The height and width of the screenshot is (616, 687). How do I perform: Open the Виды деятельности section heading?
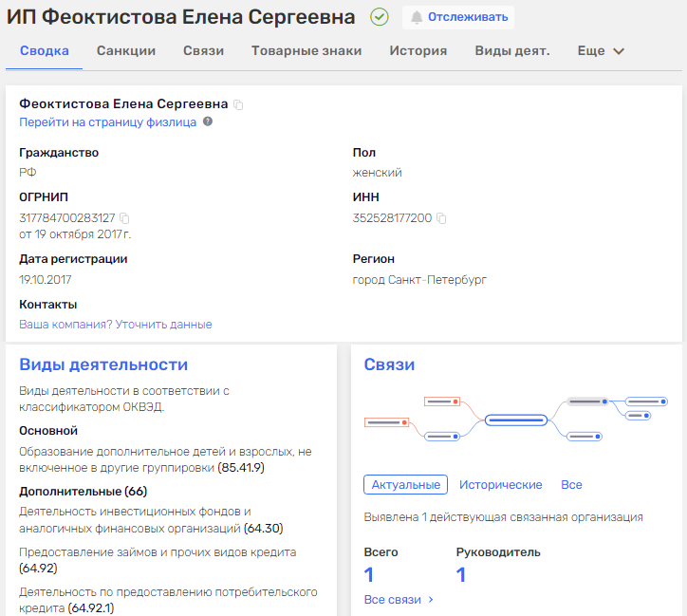click(103, 365)
